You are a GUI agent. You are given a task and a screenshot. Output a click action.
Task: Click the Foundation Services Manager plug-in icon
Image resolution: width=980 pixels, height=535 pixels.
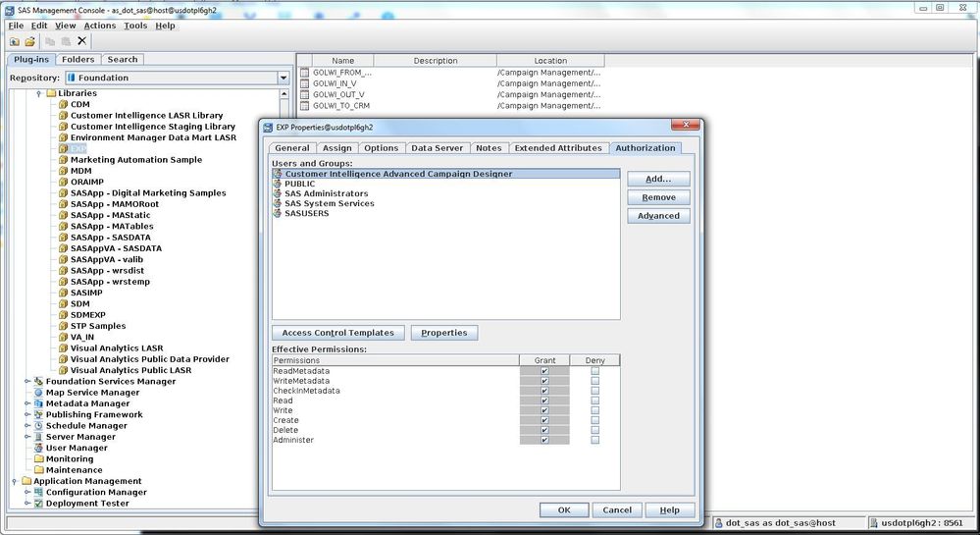pyautogui.click(x=39, y=382)
